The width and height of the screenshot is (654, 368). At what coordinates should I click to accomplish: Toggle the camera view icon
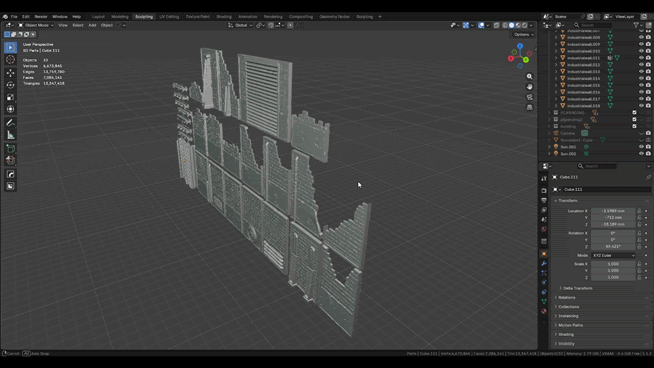tap(529, 97)
